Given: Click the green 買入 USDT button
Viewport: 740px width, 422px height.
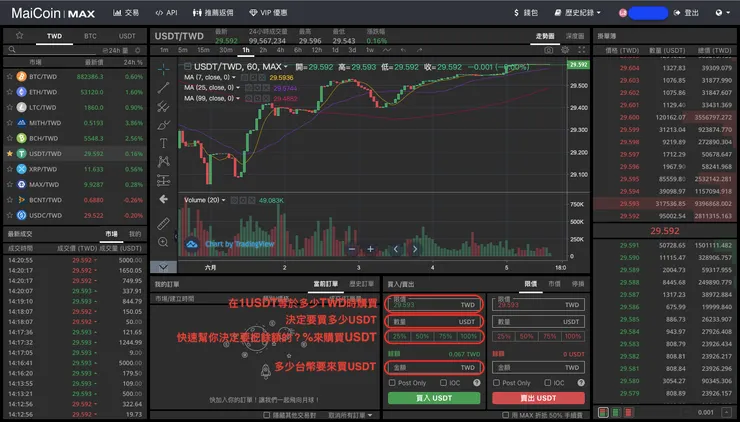Looking at the screenshot, I should click(x=434, y=398).
